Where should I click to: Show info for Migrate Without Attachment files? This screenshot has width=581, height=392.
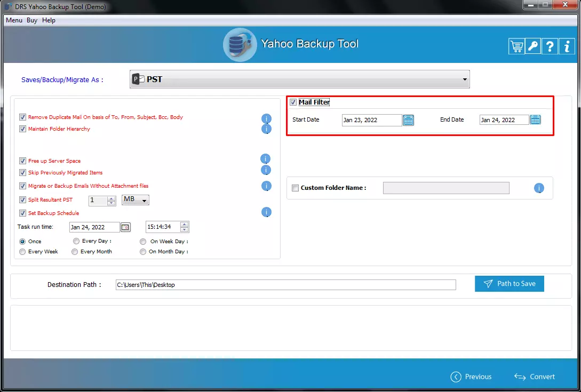266,186
